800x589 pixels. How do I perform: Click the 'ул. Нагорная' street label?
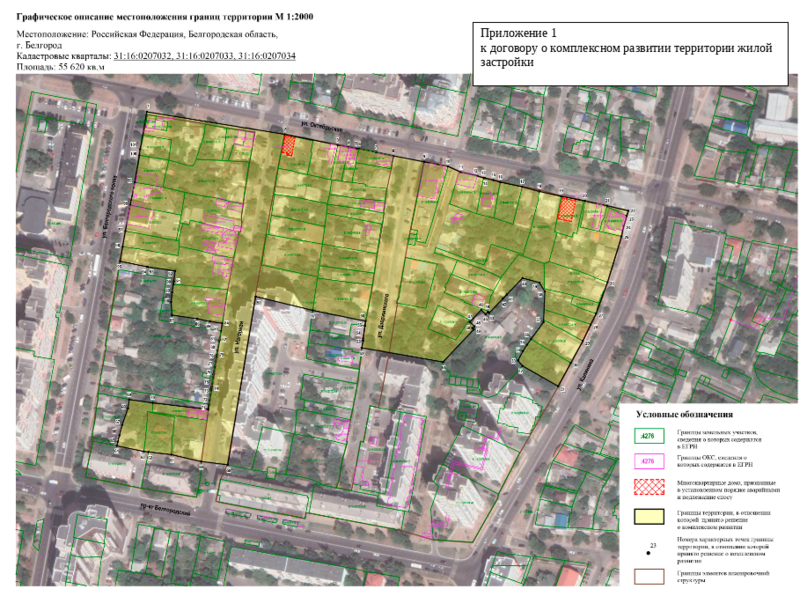[x=238, y=337]
